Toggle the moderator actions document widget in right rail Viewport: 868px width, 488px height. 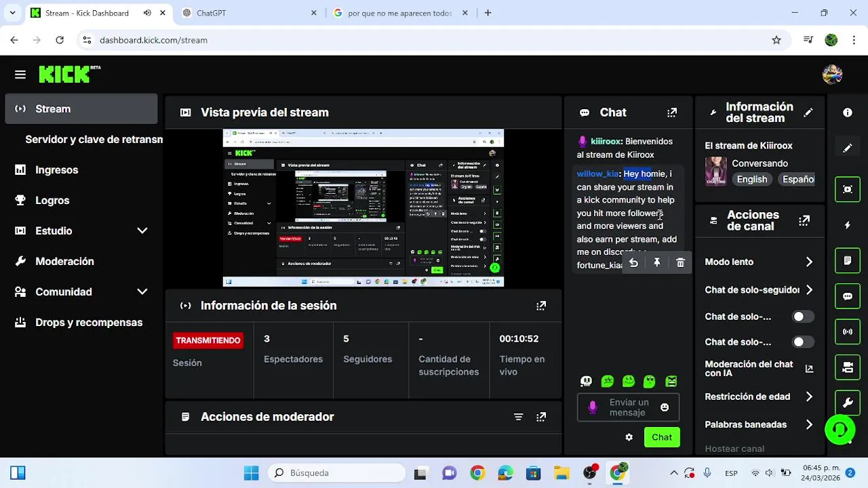848,261
